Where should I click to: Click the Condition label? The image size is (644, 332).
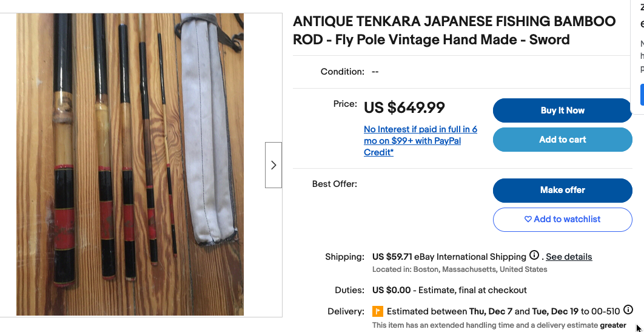342,72
